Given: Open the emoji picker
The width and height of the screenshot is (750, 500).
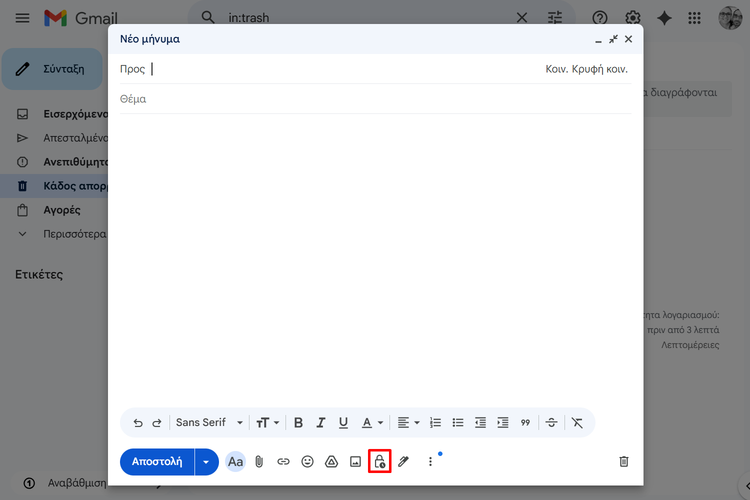Looking at the screenshot, I should [307, 462].
